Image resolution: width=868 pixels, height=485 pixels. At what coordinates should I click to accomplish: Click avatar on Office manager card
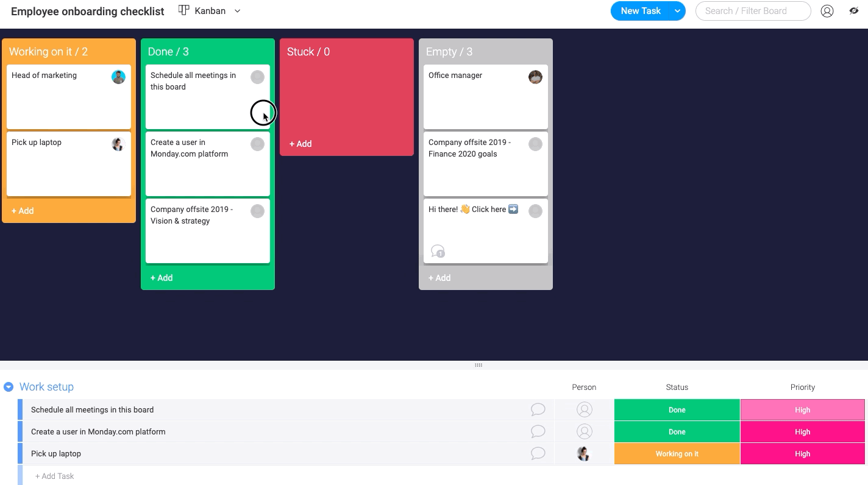535,77
